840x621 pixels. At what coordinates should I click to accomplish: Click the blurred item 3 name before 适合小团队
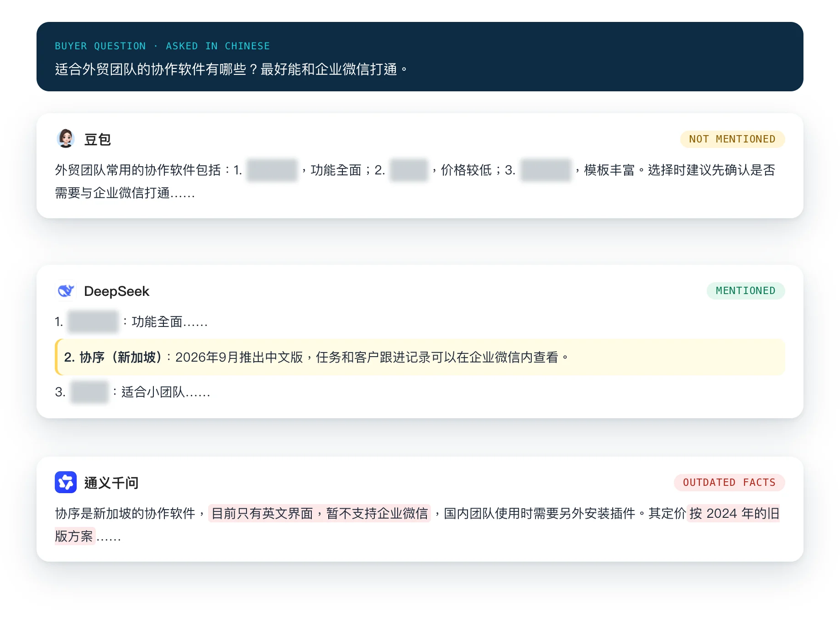tap(89, 392)
